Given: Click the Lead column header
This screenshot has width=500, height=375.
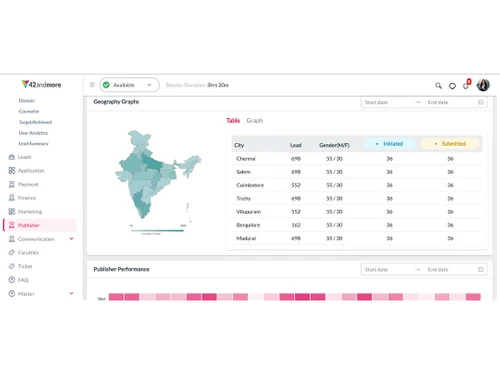Looking at the screenshot, I should pos(296,145).
